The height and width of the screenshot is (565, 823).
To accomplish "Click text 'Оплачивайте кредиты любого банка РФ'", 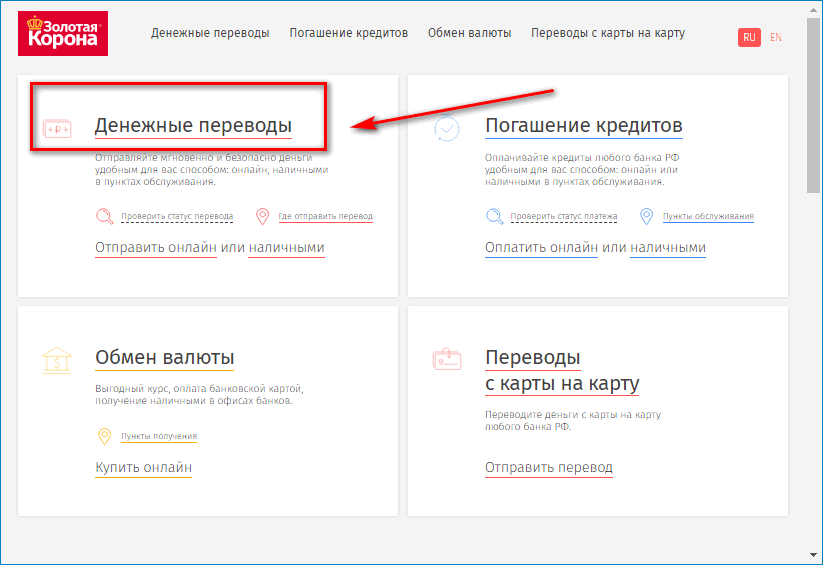I will coord(582,158).
